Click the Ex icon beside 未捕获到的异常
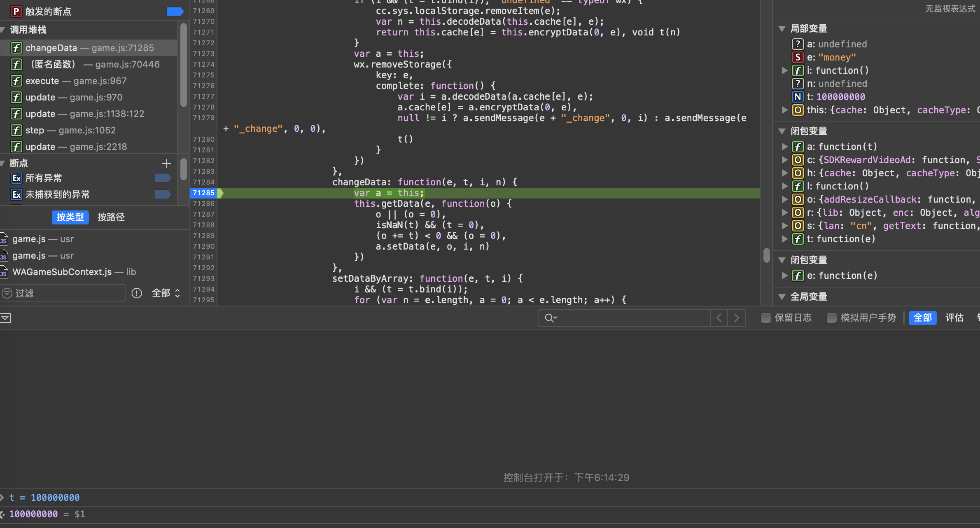This screenshot has width=980, height=528. click(x=16, y=194)
